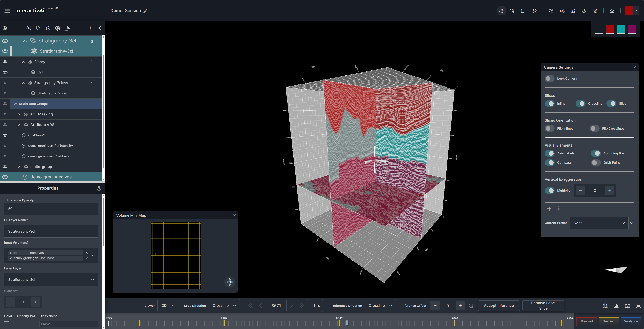Delete camera preset with trash icon
Viewport: 644px width, 329px height.
point(558,209)
